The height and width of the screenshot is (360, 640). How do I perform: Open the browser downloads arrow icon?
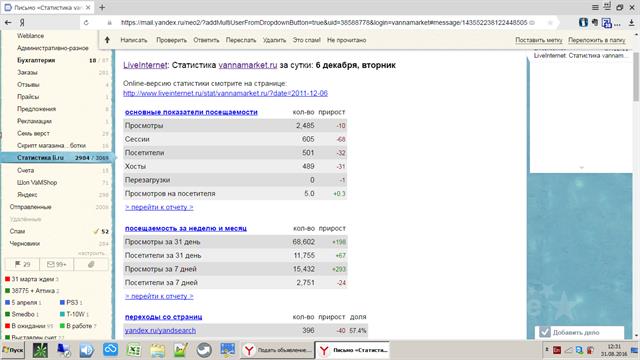631,23
